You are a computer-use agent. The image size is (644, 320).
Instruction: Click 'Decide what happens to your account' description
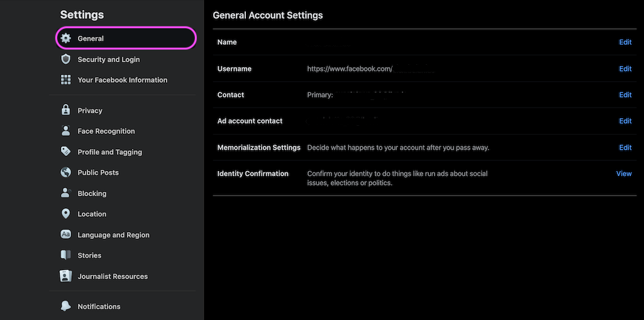click(x=398, y=147)
